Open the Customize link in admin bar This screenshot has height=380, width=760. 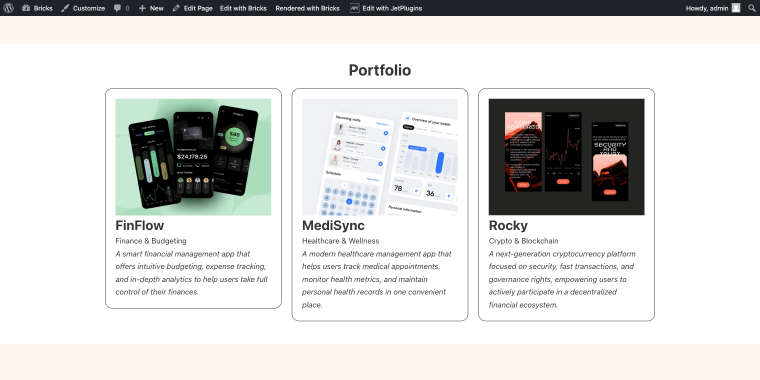click(x=83, y=8)
